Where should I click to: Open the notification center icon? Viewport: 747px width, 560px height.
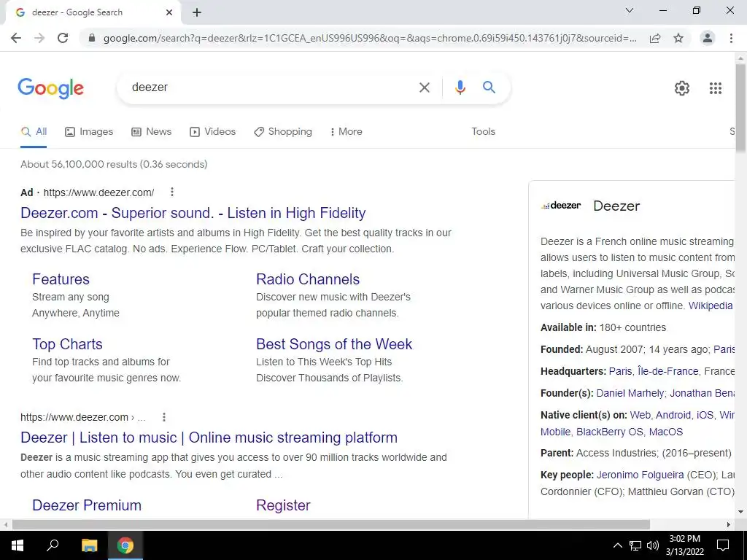pyautogui.click(x=723, y=545)
